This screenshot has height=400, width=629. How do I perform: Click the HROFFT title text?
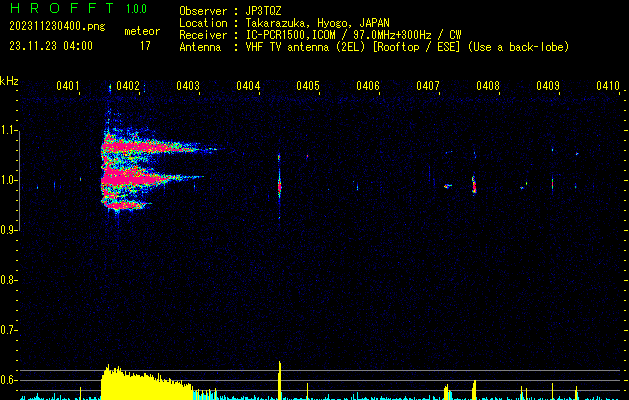point(58,9)
